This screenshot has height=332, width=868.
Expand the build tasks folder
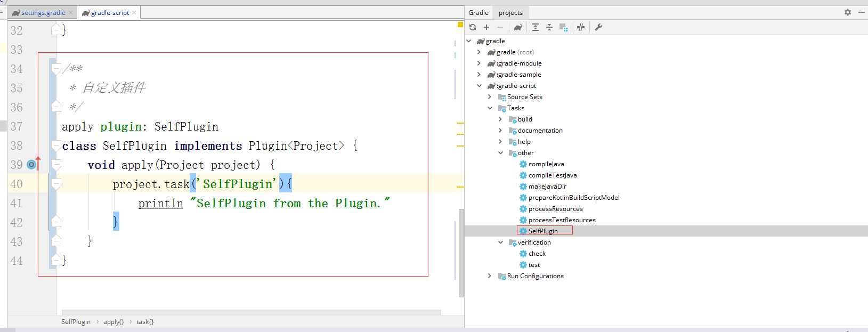click(x=500, y=119)
